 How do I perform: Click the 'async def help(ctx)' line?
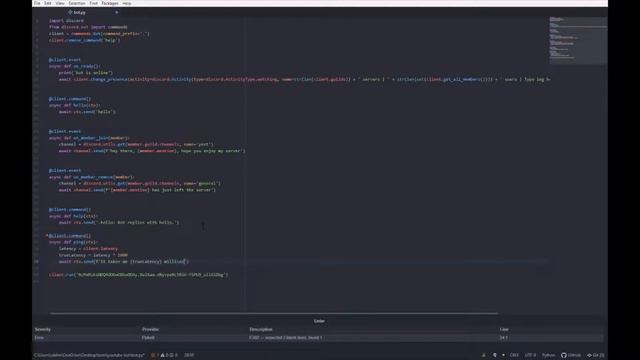tap(73, 216)
